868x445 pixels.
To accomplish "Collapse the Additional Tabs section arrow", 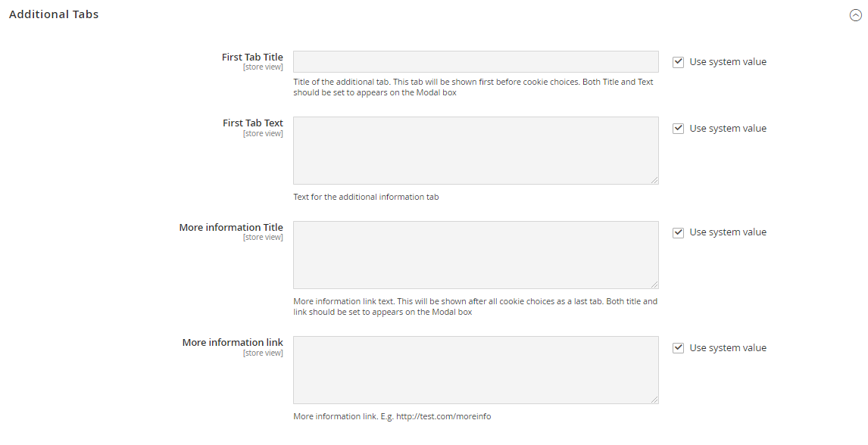I will point(855,15).
